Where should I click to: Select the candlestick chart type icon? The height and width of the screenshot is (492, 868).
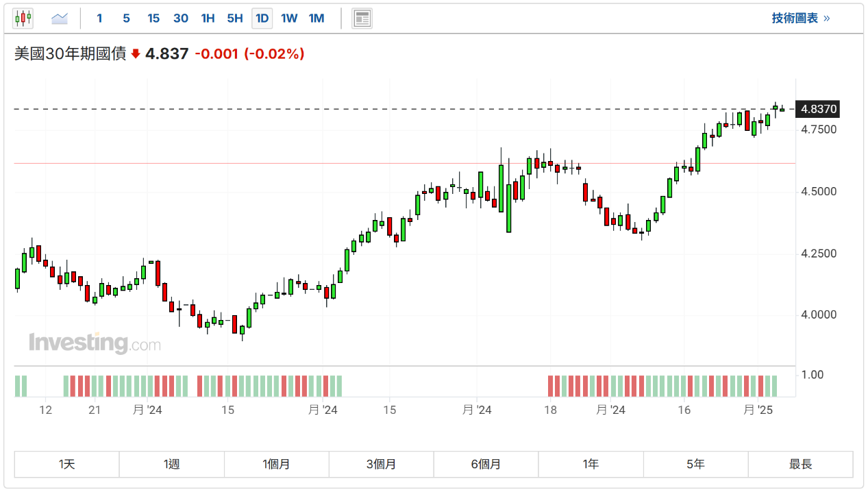click(23, 19)
